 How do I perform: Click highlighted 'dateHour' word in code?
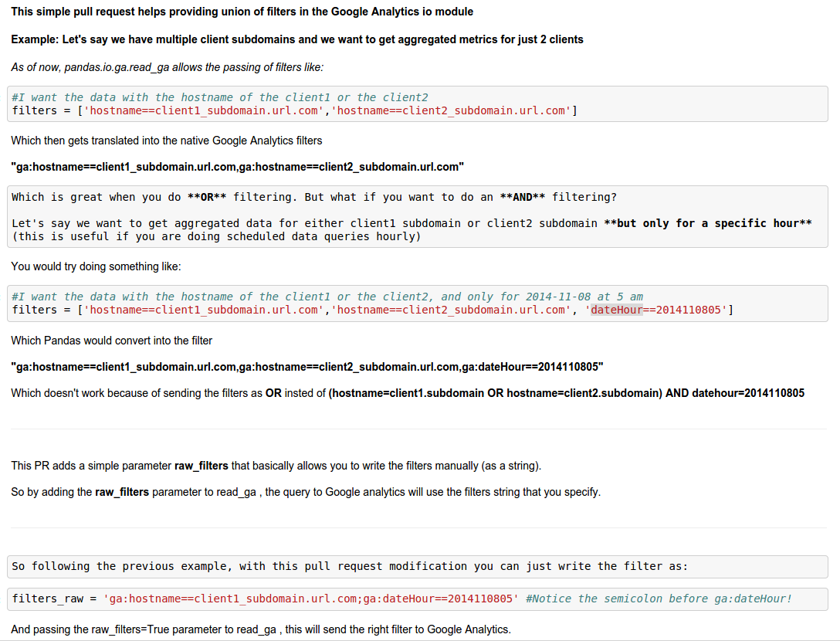point(617,310)
